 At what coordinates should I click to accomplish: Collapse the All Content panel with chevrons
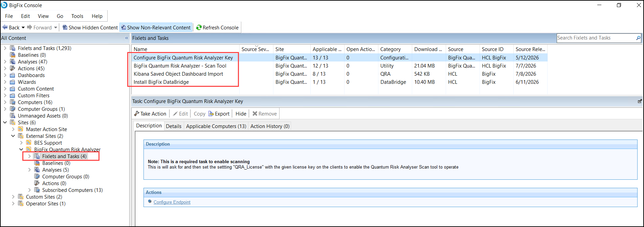(127, 38)
